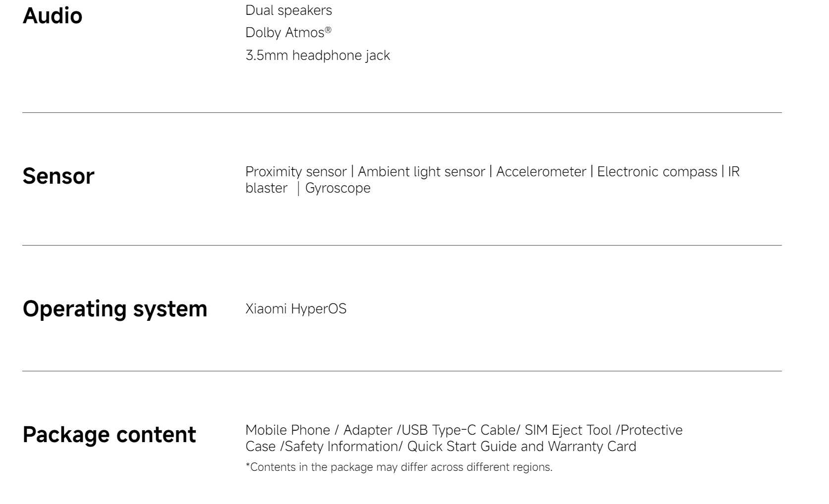The height and width of the screenshot is (504, 829).
Task: Click the Dolby Atmos specification line
Action: tap(288, 33)
